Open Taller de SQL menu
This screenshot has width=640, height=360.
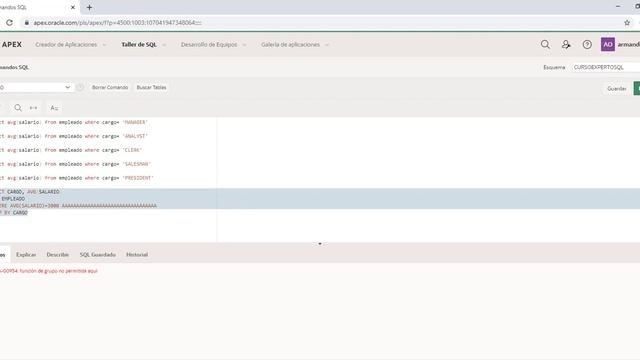[139, 44]
